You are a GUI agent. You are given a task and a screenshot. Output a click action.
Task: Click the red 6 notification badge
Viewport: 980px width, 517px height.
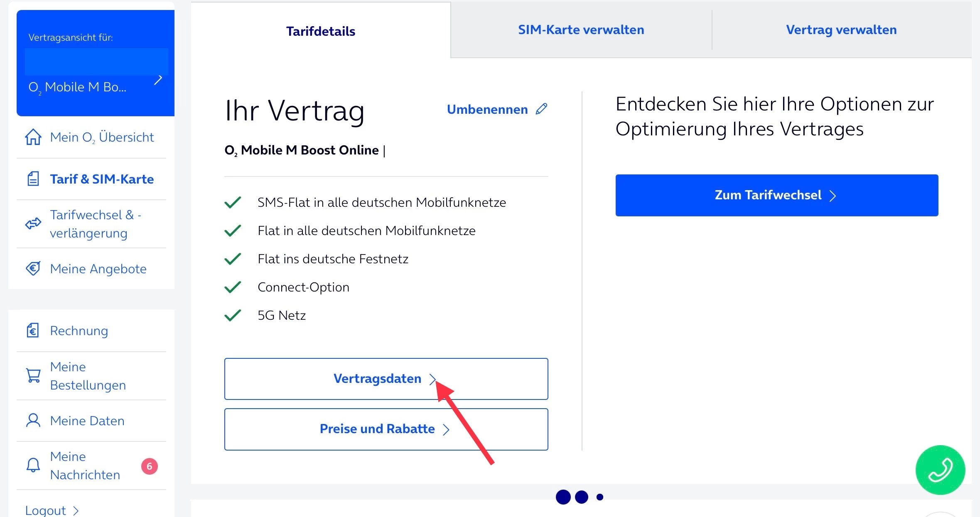(x=150, y=466)
